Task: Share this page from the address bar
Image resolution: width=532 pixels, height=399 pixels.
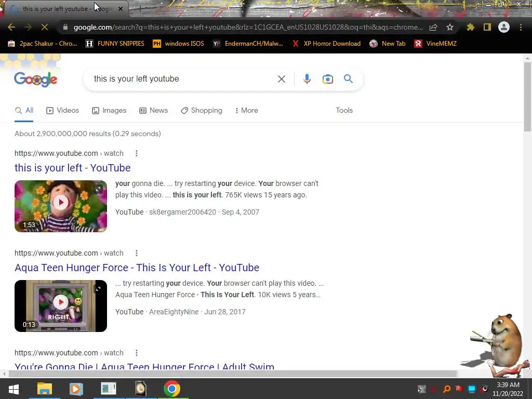Action: tap(433, 27)
